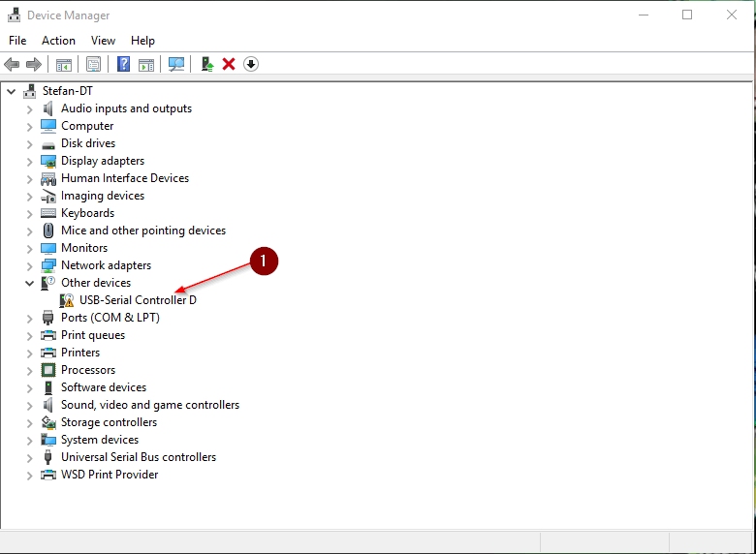Collapse the Stefan-DT root node
The image size is (756, 554).
click(11, 91)
